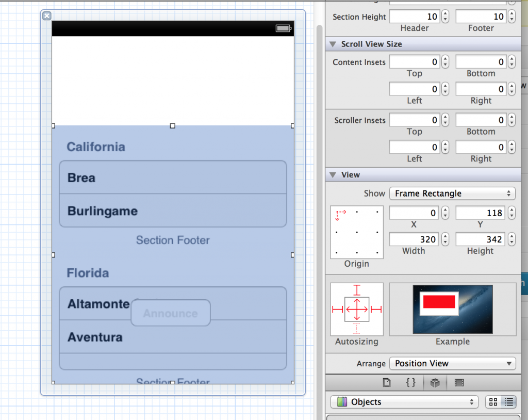Collapse the Scroll View Size section
Screen dimensions: 528x420
tap(333, 44)
